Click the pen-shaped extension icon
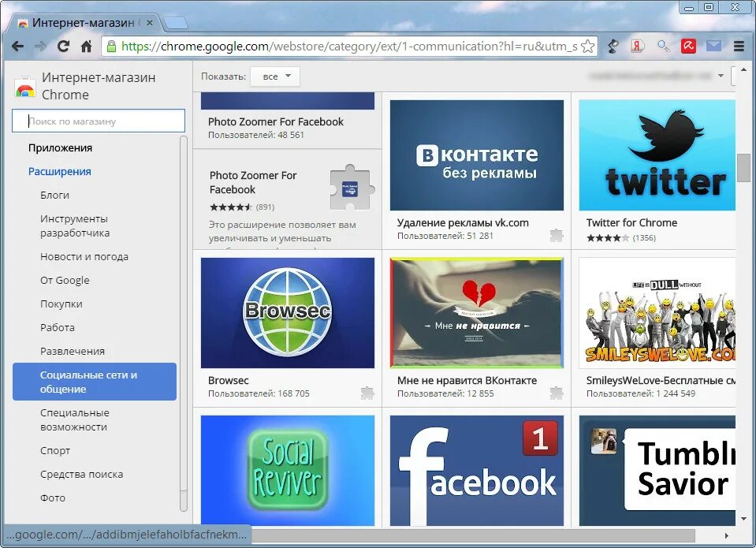This screenshot has width=756, height=548. [x=613, y=47]
